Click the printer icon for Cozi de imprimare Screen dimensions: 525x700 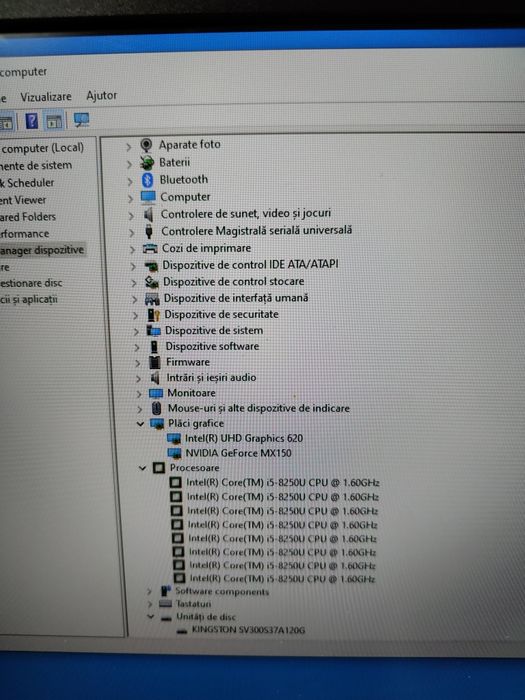coord(150,249)
